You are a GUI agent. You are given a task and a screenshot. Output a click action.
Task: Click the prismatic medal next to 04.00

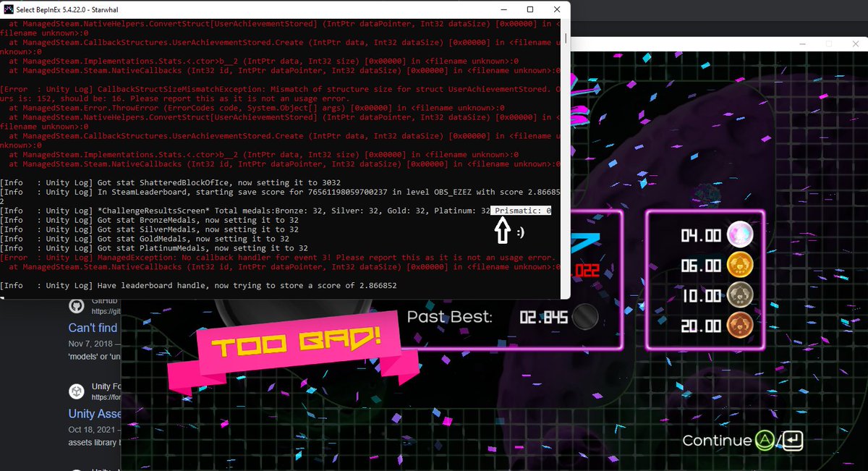click(x=739, y=234)
